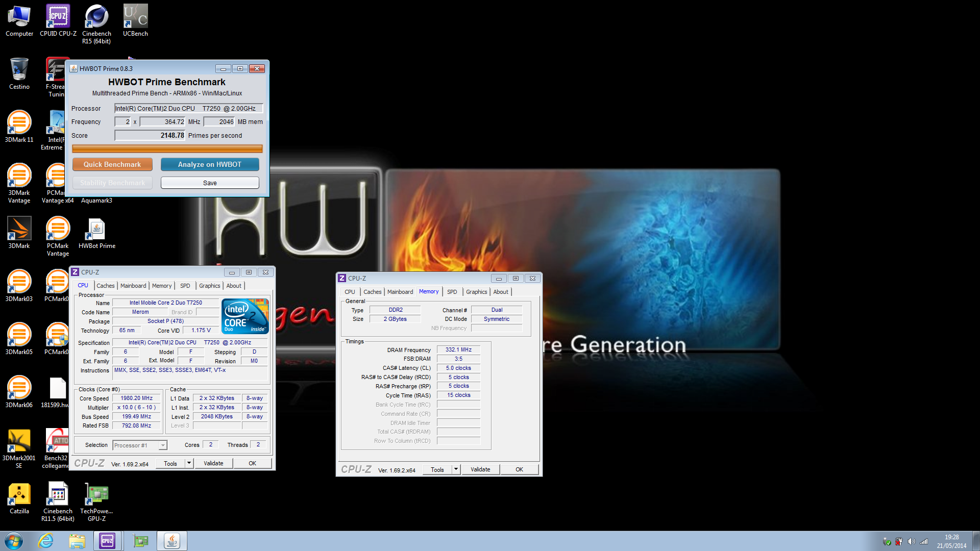
Task: Select Caches tab in left CPU-Z window
Action: (106, 286)
